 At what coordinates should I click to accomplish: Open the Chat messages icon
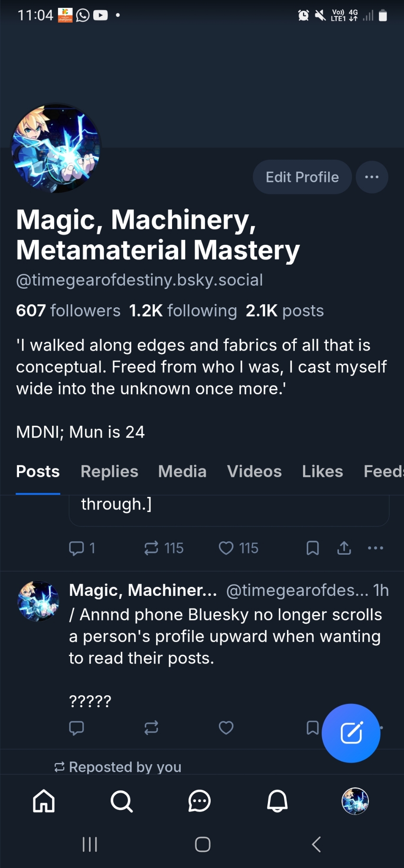(199, 801)
